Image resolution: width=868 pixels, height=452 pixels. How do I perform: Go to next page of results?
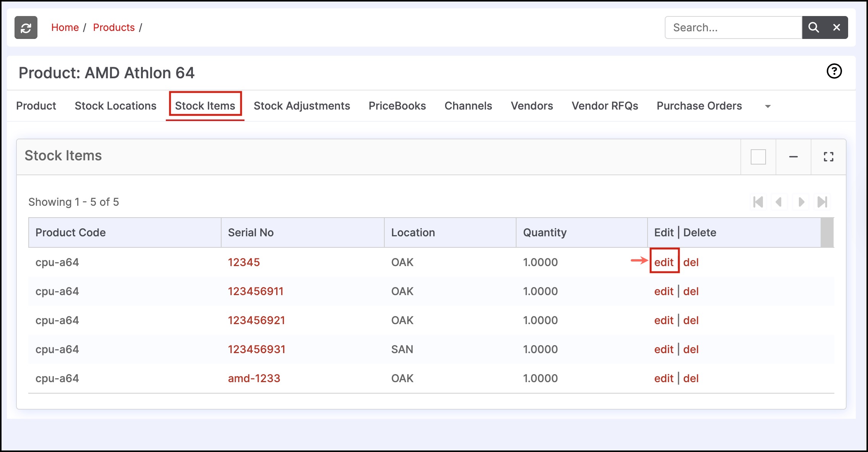point(801,202)
